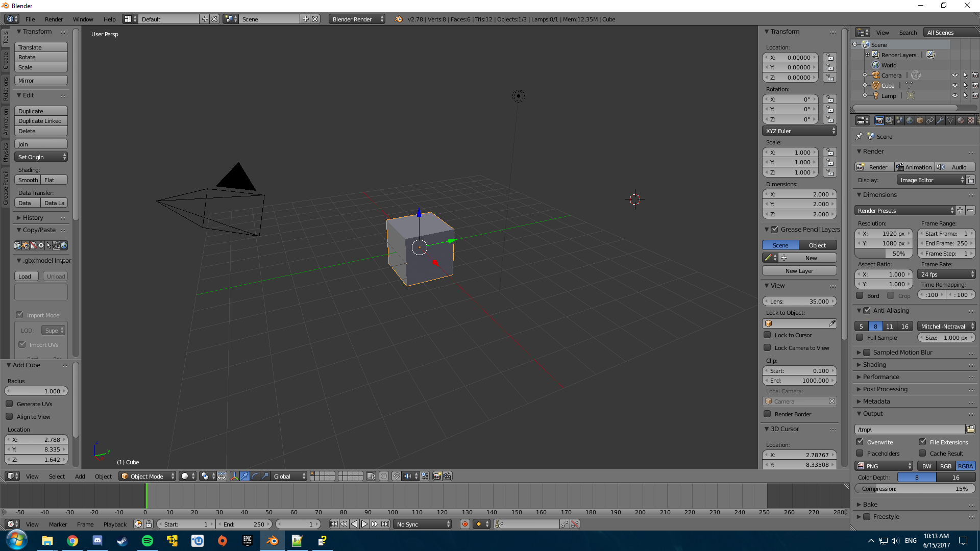Enable the Placeholders checkbox
The image size is (980, 551).
pyautogui.click(x=860, y=453)
